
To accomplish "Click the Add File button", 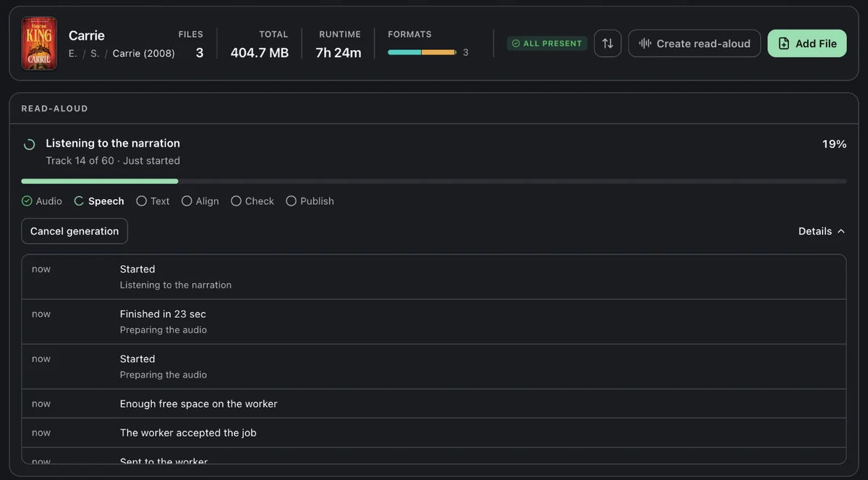I will coord(807,43).
